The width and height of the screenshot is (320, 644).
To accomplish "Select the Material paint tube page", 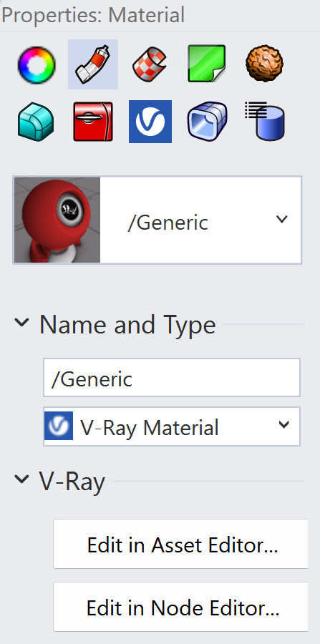I will (93, 64).
